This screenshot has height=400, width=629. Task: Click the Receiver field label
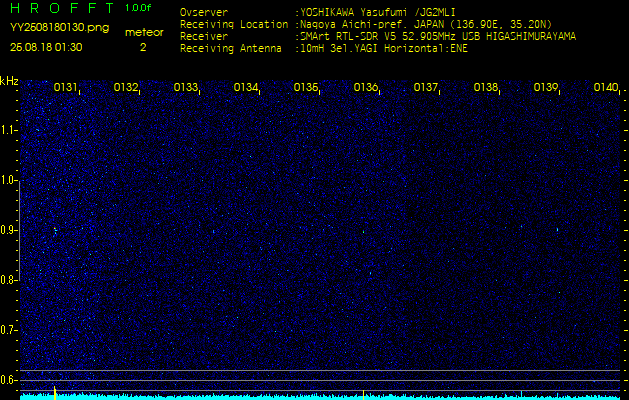coord(204,37)
